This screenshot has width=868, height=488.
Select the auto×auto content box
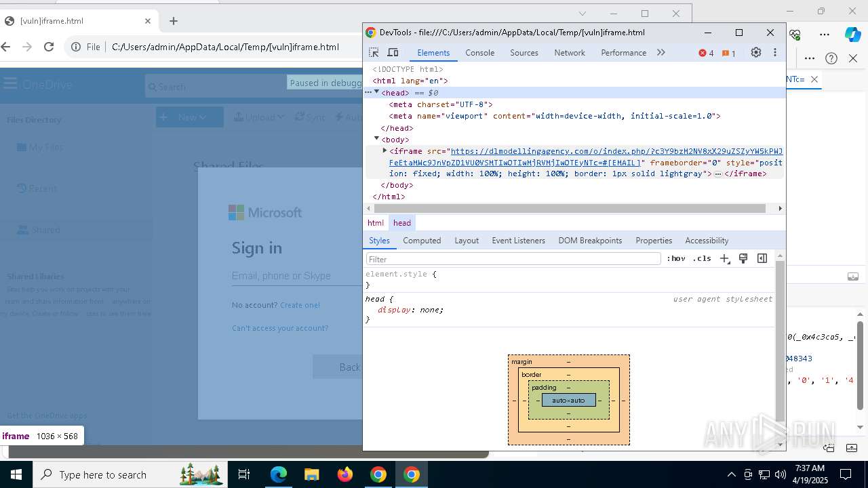click(568, 401)
